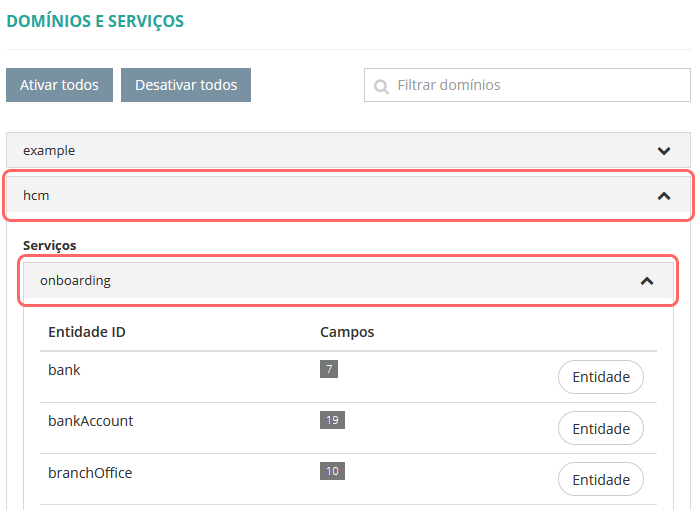Screen dimensions: 696x511
Task: Click Ativar todos button
Action: [x=59, y=85]
